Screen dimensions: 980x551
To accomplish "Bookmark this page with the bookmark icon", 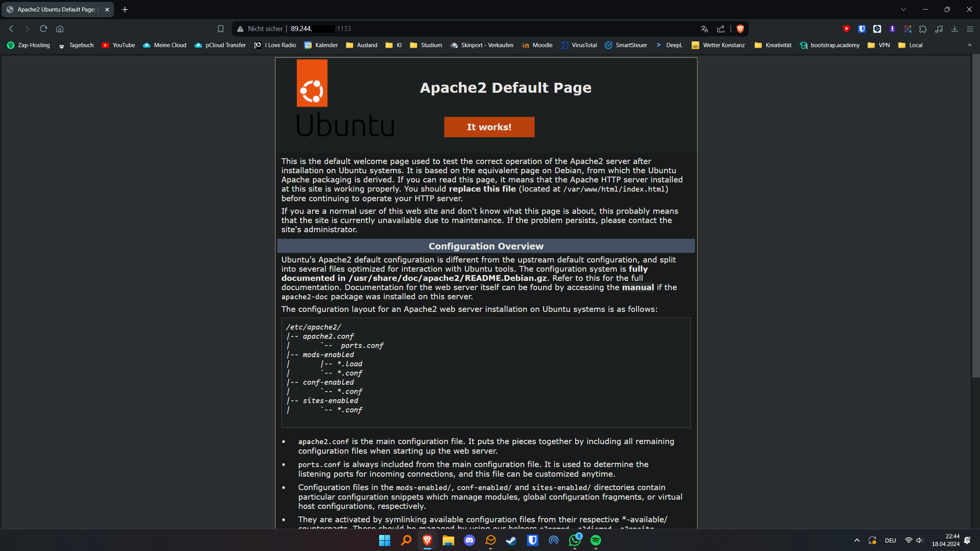I will [220, 29].
